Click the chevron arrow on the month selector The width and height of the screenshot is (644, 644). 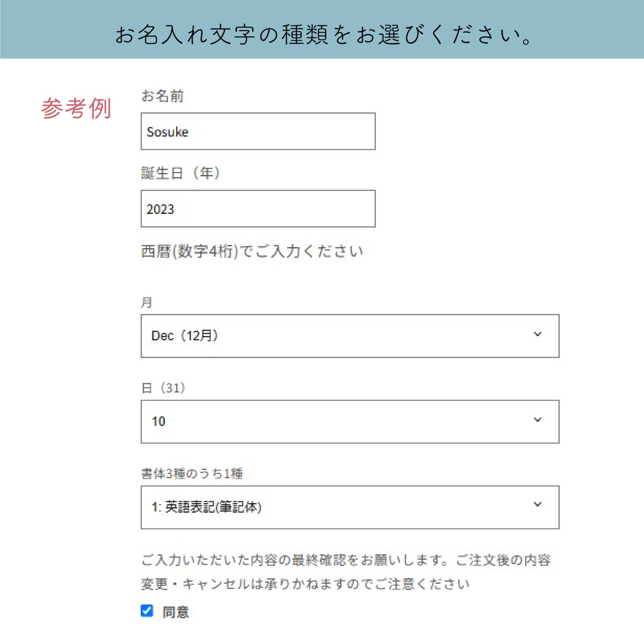click(x=537, y=334)
